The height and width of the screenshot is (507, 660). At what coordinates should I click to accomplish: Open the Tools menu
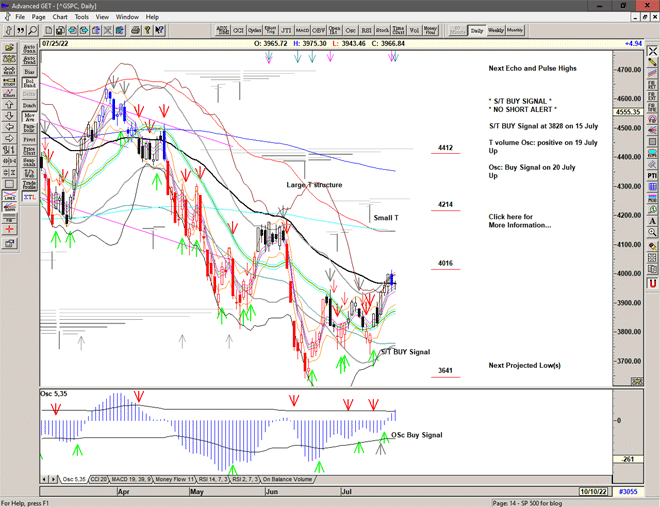[82, 17]
